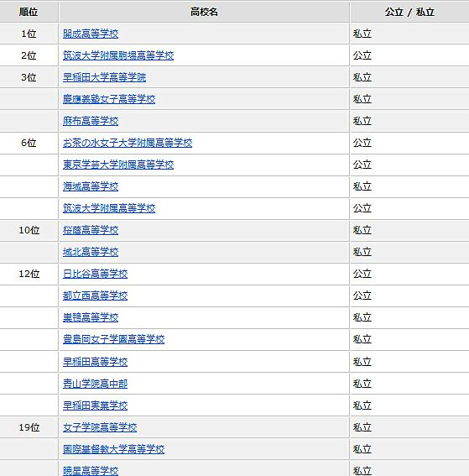Screen dimensions: 469x476
Task: Select the 1位 rank cell
Action: point(29,34)
